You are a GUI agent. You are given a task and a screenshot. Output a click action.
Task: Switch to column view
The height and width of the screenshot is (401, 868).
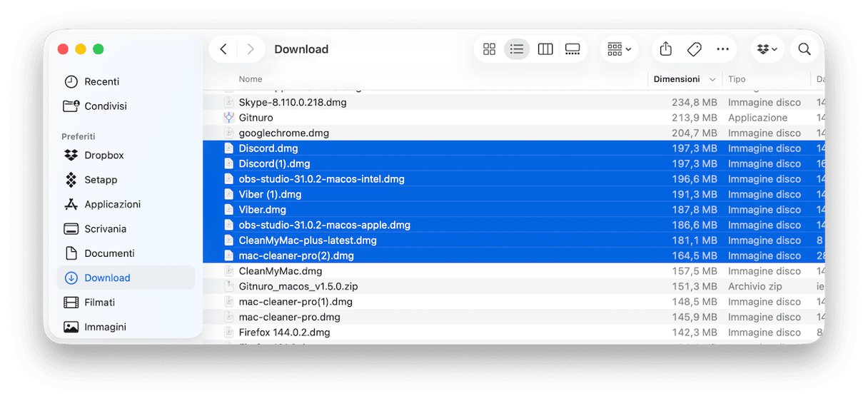tap(545, 49)
